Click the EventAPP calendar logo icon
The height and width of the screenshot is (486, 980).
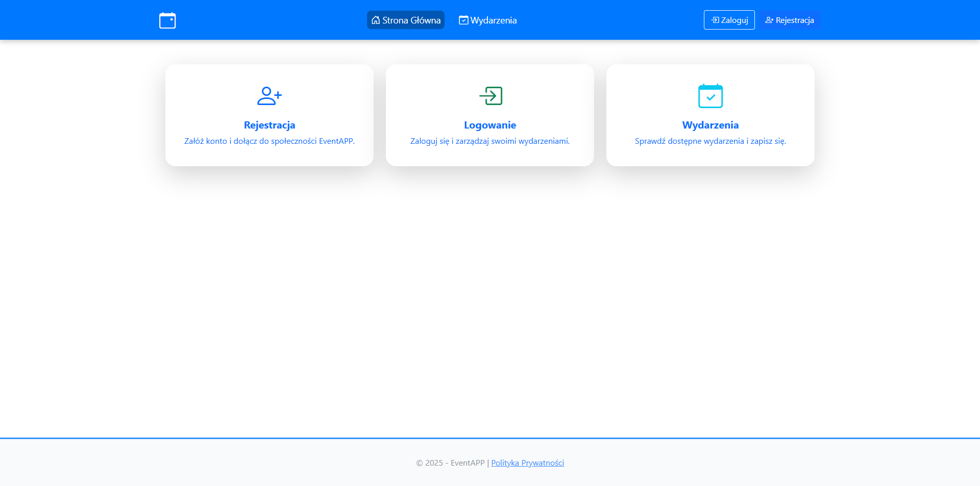point(167,20)
